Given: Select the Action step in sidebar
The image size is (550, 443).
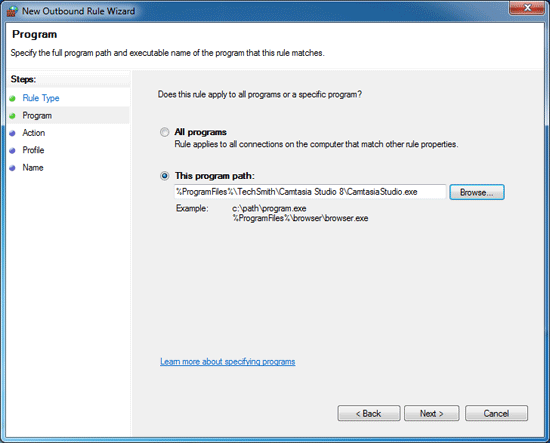Looking at the screenshot, I should tap(34, 133).
